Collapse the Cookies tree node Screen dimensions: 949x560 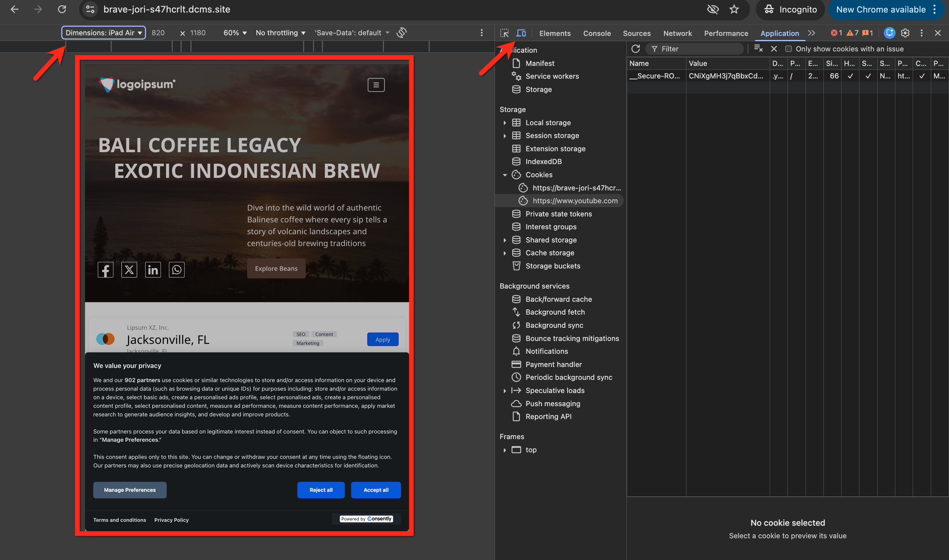(x=505, y=175)
